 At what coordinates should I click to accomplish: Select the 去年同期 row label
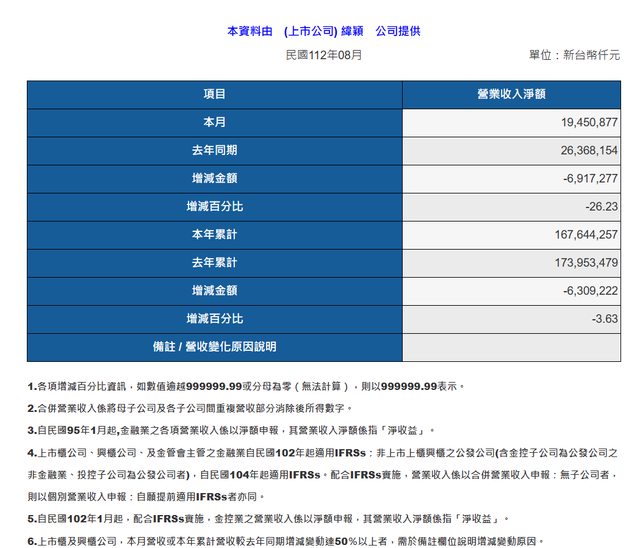[214, 150]
